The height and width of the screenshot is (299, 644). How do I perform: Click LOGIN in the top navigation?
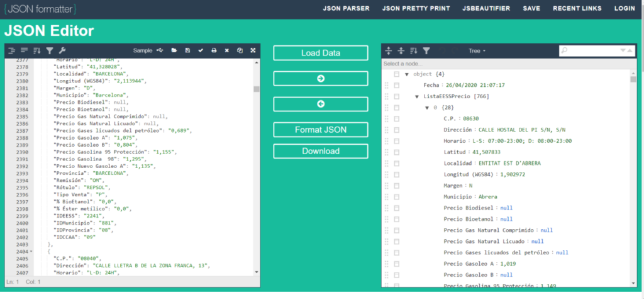tap(625, 8)
